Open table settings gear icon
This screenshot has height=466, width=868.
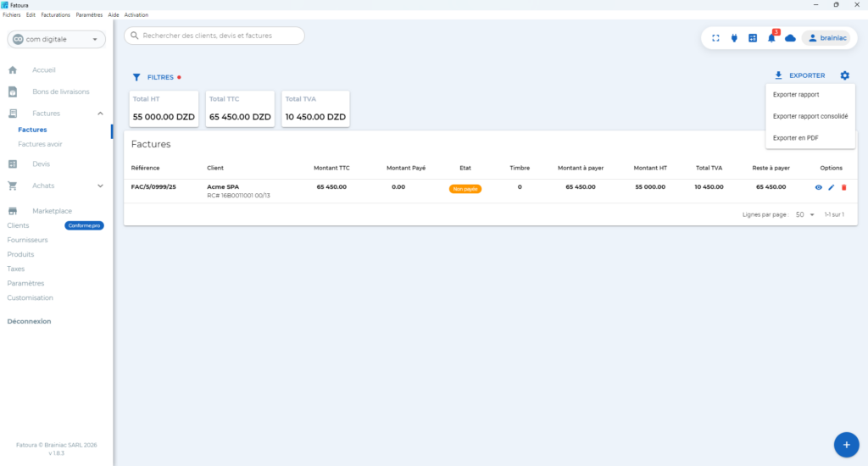[845, 75]
